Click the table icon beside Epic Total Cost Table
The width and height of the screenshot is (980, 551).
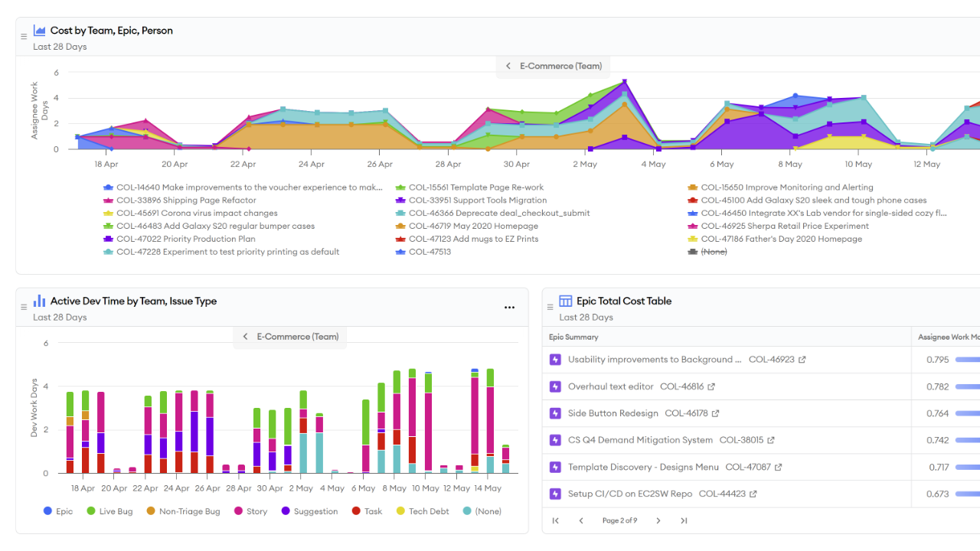click(x=566, y=301)
